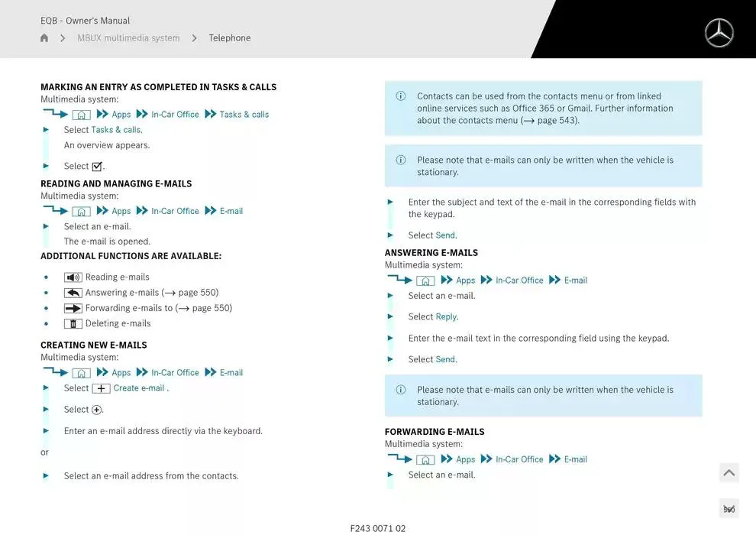The width and height of the screenshot is (756, 535).
Task: Click the trash icon for Deleting e-mails
Action: [73, 324]
